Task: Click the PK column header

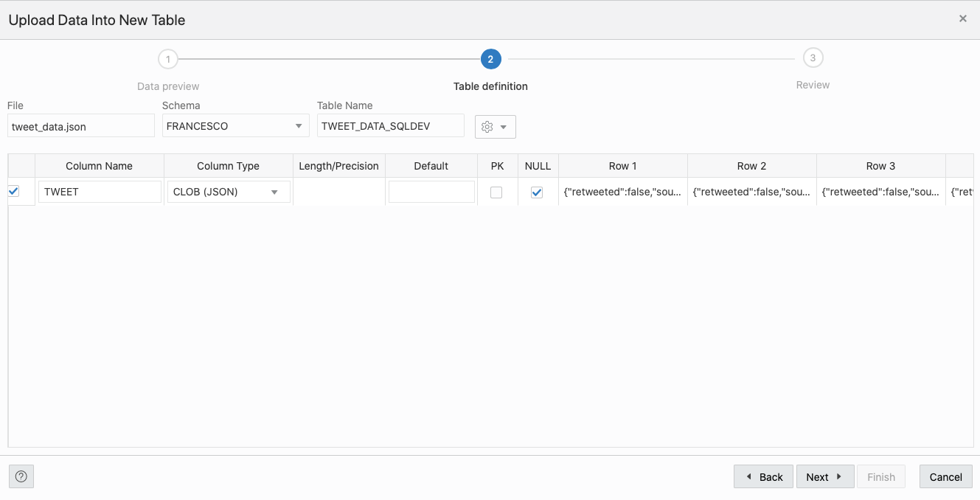Action: pos(498,166)
